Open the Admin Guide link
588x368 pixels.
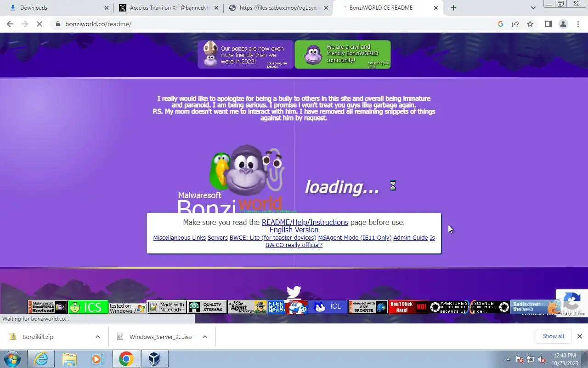click(x=411, y=238)
